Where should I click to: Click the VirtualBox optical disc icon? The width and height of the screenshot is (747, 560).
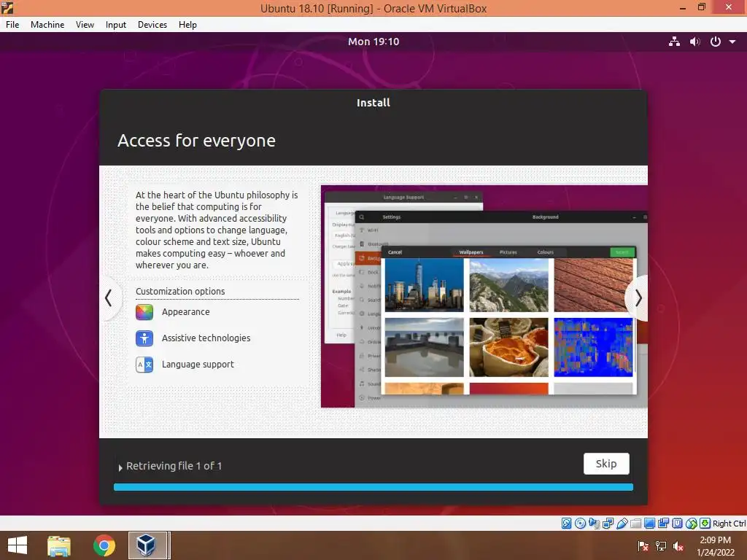[580, 524]
